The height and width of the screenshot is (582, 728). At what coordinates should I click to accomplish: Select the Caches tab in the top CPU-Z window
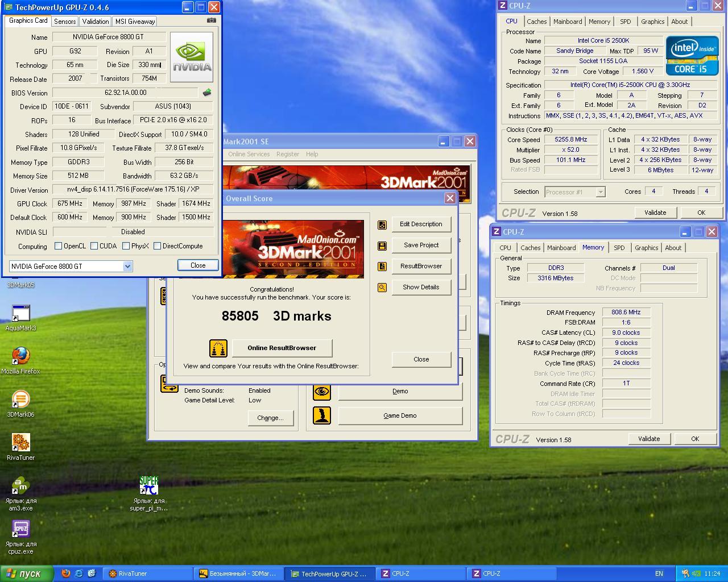[x=536, y=22]
